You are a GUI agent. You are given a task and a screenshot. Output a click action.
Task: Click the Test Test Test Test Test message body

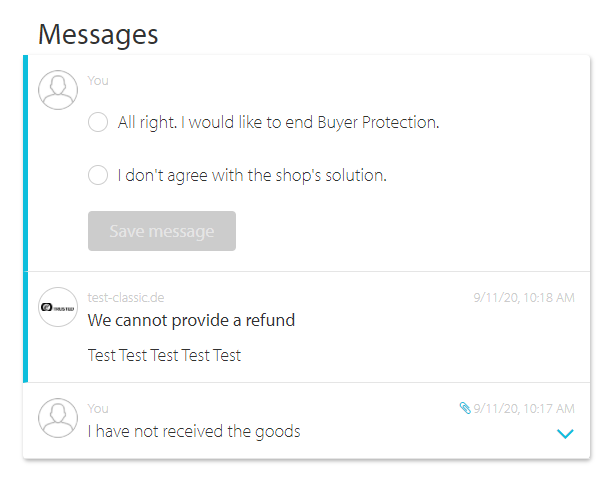[x=164, y=355]
